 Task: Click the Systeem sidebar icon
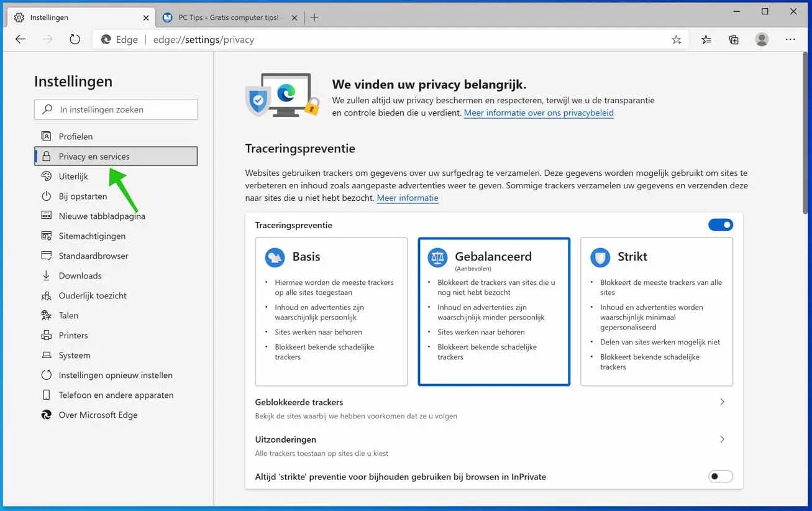(x=46, y=355)
